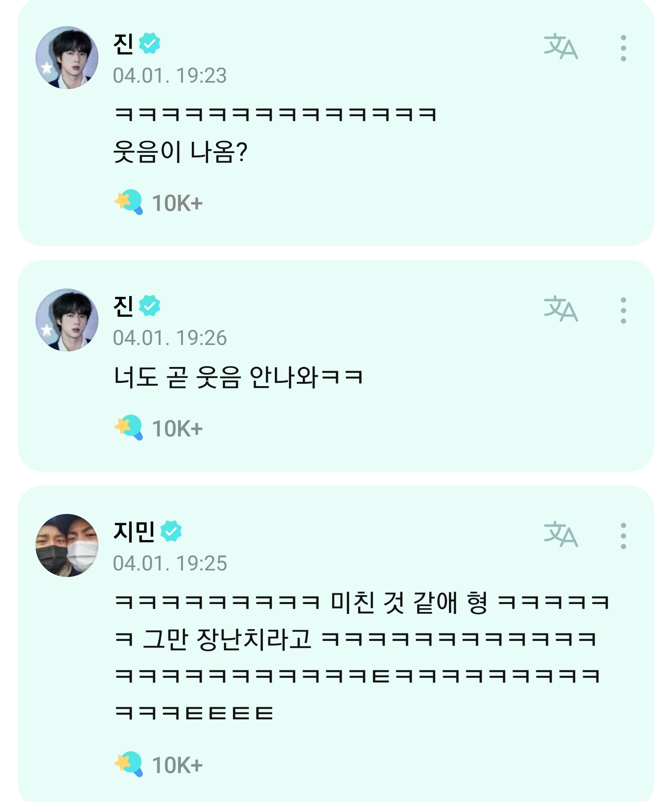Cheer the '웃음이 나옴?' post
672x802 pixels.
click(x=129, y=202)
